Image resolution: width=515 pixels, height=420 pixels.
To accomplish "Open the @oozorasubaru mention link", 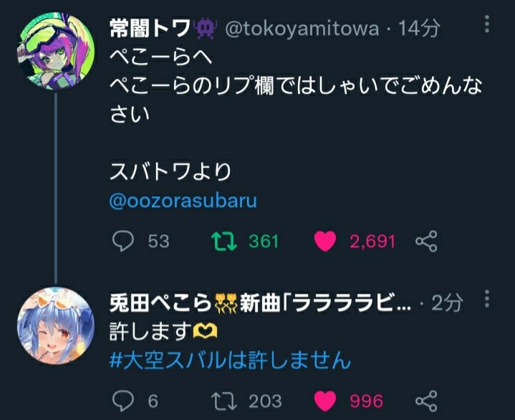I will click(x=183, y=201).
